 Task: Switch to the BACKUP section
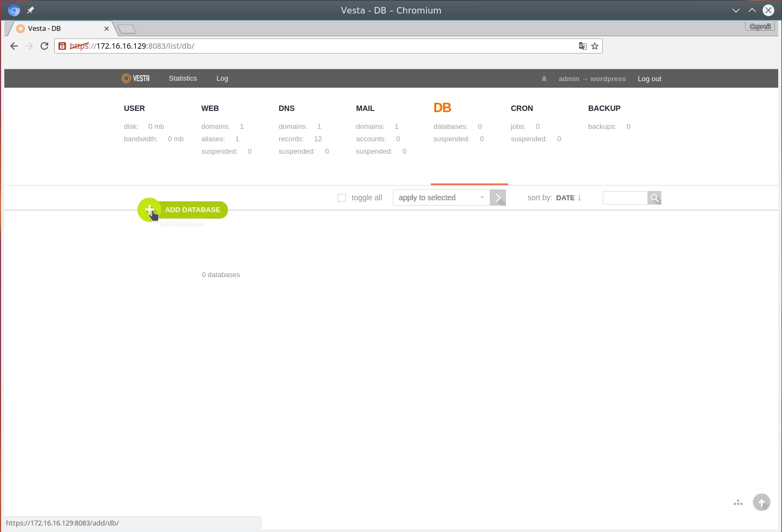click(604, 108)
